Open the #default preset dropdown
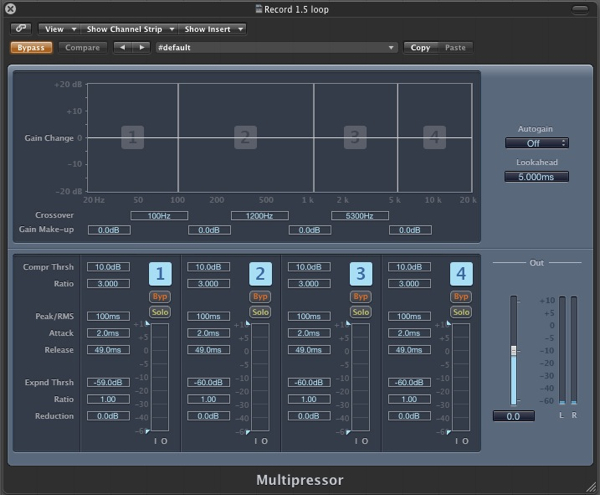The height and width of the screenshot is (495, 600). [276, 48]
